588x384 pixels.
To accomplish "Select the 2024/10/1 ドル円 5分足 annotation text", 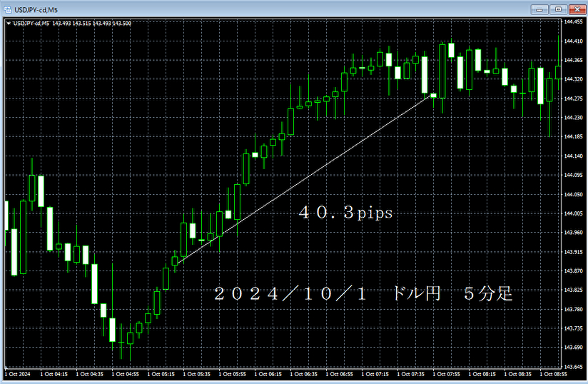I will coord(363,293).
